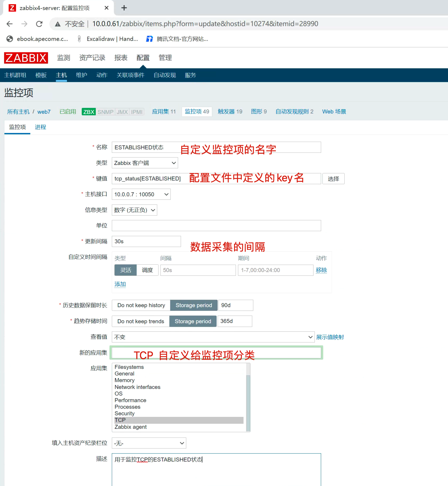Choose Do not keep trends
448x486 pixels.
pyautogui.click(x=140, y=321)
